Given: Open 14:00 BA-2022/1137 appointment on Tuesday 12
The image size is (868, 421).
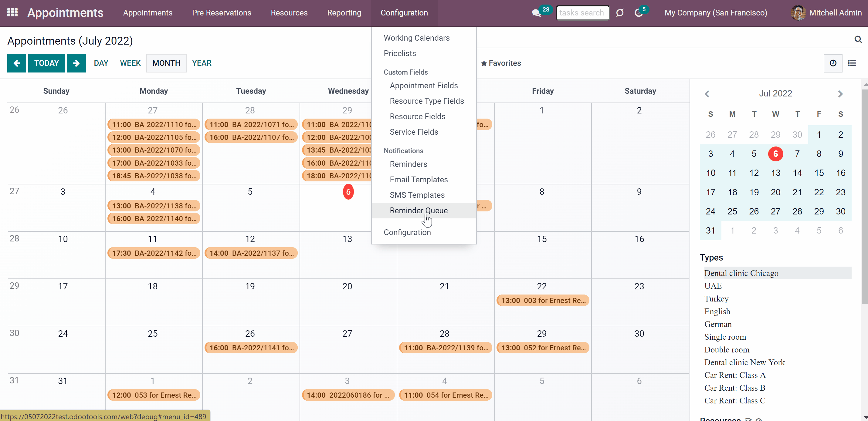Looking at the screenshot, I should coord(251,253).
